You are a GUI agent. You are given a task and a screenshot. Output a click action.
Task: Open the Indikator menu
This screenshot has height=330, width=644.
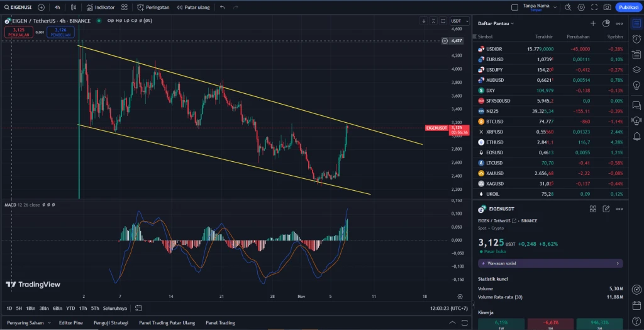[x=100, y=8]
